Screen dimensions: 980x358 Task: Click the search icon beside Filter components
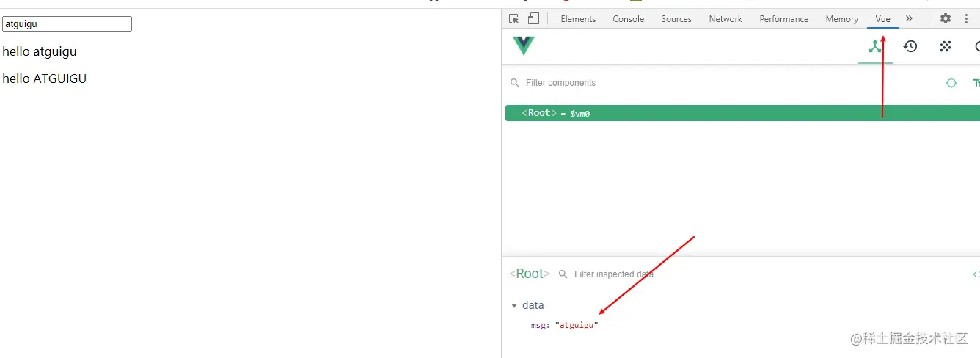515,83
